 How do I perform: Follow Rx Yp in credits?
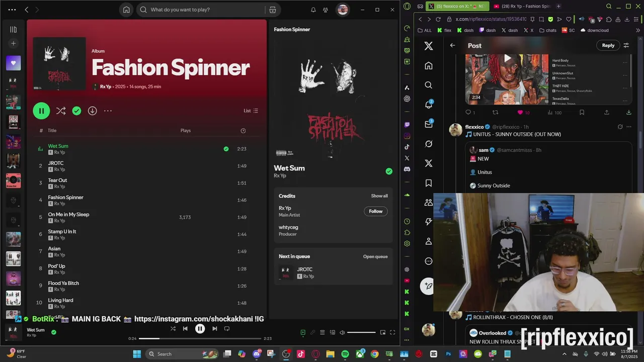[x=376, y=211]
